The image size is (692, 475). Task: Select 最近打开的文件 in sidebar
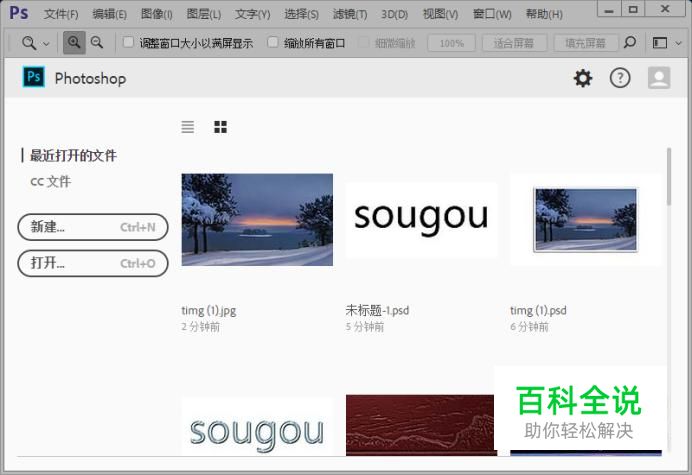point(73,155)
